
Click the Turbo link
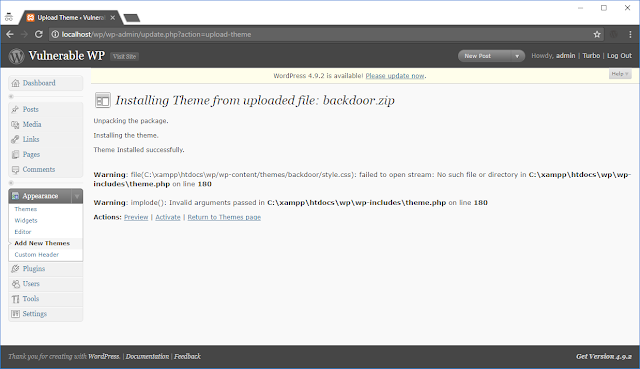tap(591, 56)
